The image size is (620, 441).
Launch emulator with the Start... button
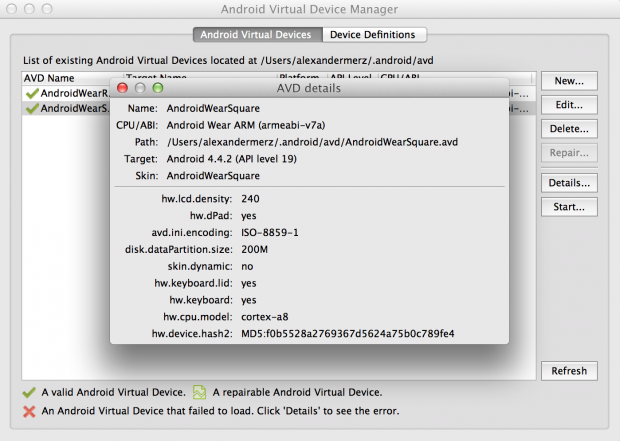click(568, 207)
